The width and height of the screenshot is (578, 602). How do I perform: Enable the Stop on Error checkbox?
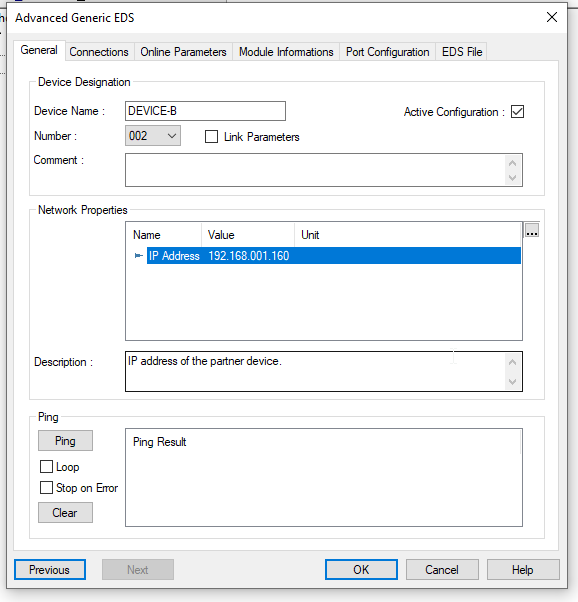click(x=46, y=488)
